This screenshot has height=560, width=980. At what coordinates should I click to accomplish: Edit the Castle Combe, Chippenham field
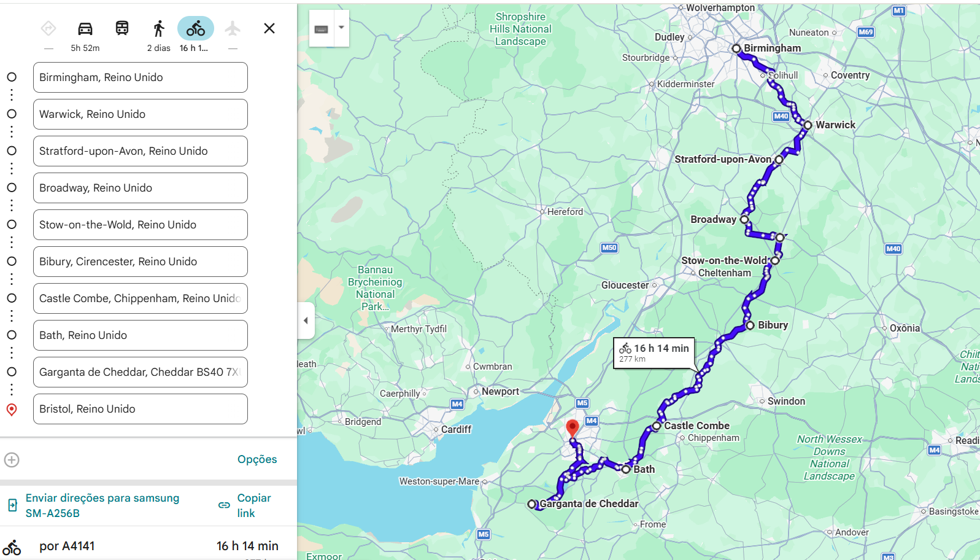141,298
